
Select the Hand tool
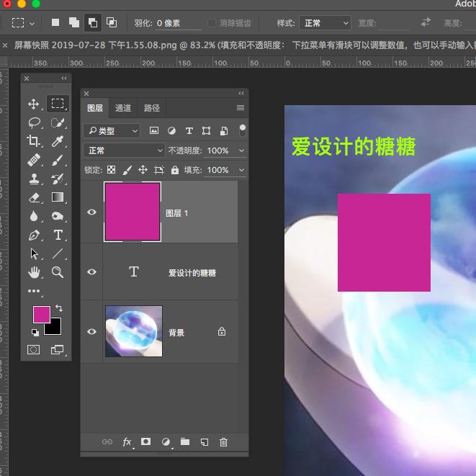click(34, 272)
